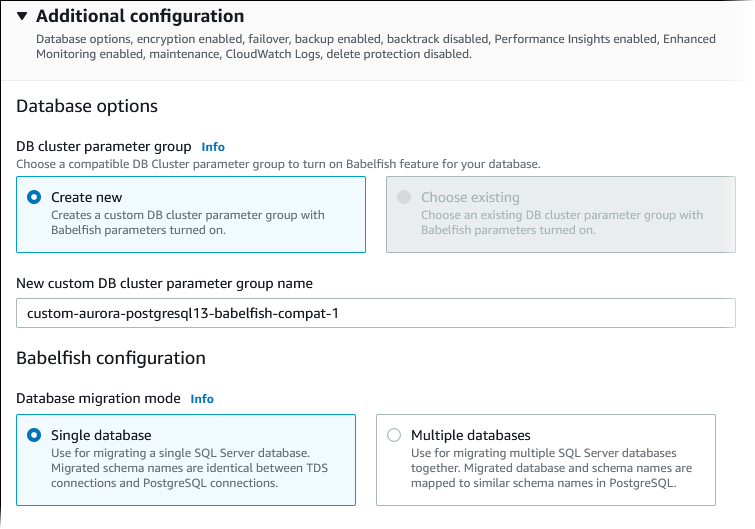This screenshot has width=755, height=529.
Task: Select the Choose existing radio button
Action: (x=404, y=198)
